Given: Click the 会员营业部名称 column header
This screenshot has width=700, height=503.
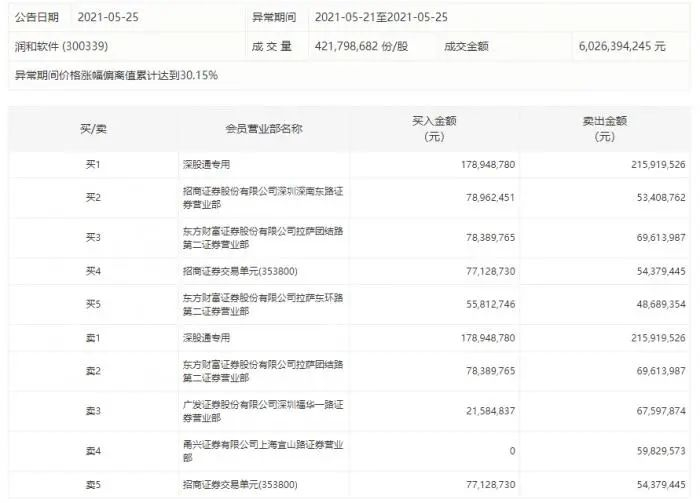Looking at the screenshot, I should point(264,129).
